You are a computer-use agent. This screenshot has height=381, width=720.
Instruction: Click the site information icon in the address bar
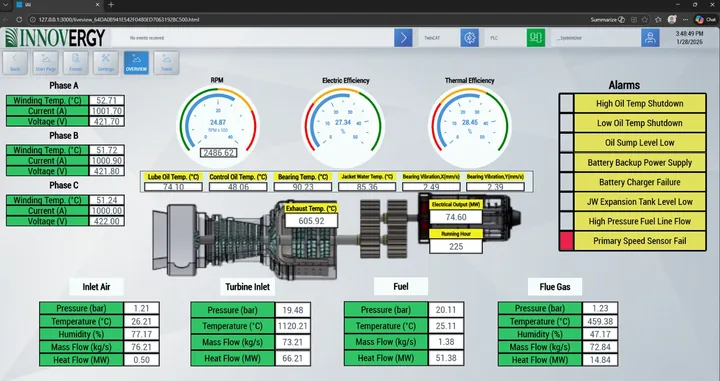point(33,19)
